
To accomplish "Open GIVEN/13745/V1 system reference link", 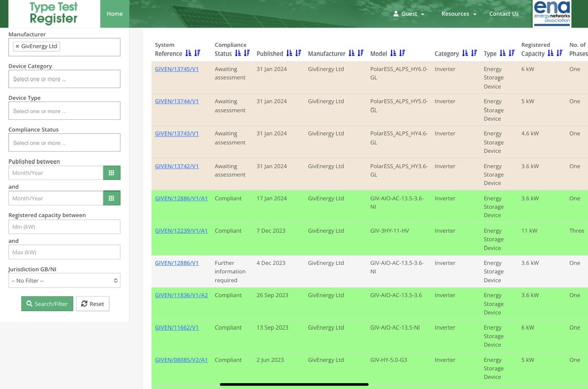I will [x=177, y=69].
